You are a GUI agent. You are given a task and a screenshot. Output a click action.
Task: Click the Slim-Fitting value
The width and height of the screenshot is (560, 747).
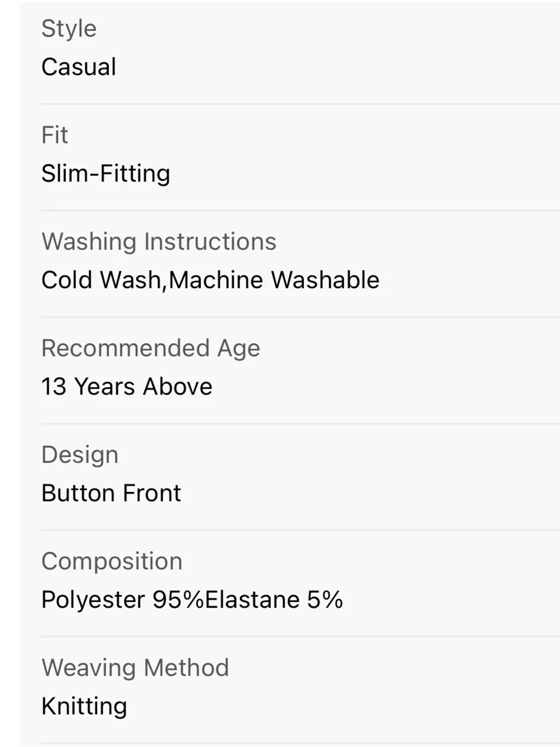[x=106, y=174]
